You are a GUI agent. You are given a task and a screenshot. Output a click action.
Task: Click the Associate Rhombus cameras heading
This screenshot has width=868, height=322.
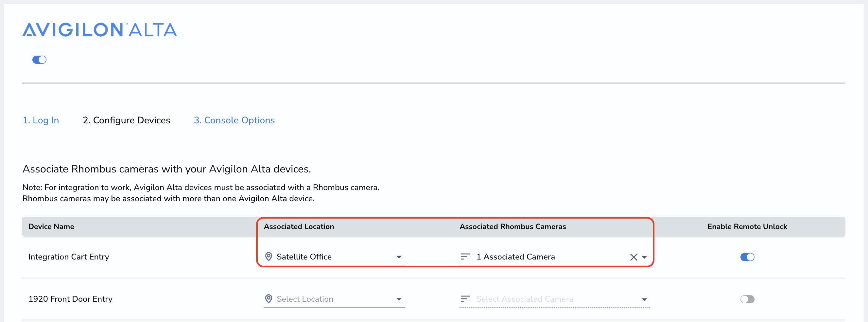tap(166, 169)
